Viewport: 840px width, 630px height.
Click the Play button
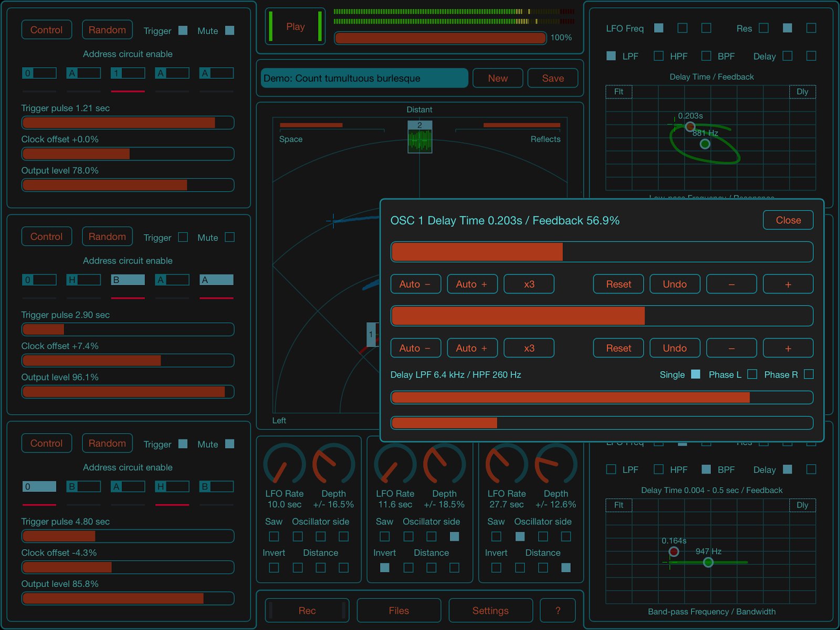(296, 26)
